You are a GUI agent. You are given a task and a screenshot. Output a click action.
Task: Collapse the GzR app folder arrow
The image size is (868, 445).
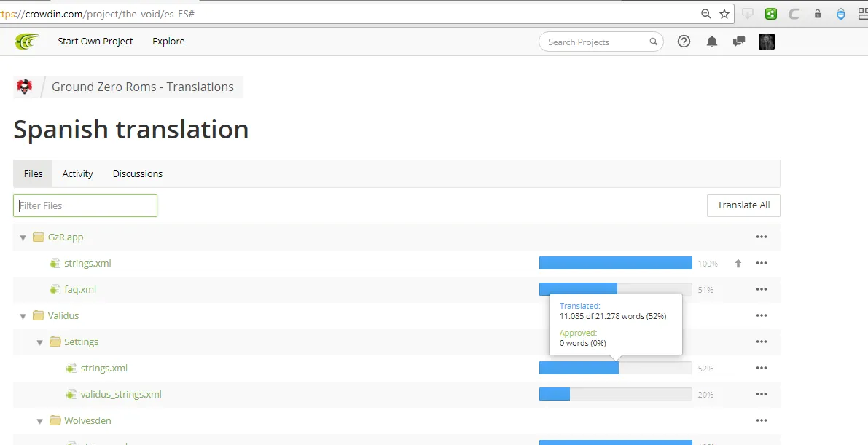pyautogui.click(x=23, y=237)
